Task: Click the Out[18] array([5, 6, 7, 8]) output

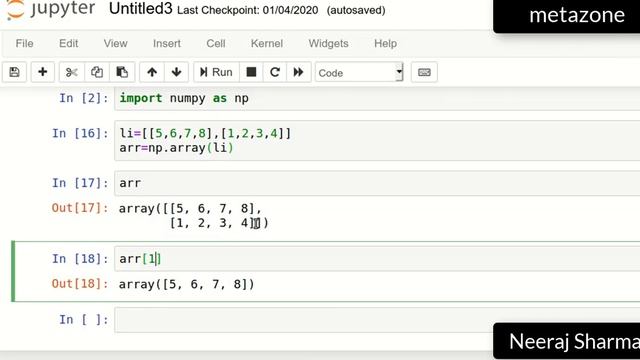Action: tap(187, 284)
